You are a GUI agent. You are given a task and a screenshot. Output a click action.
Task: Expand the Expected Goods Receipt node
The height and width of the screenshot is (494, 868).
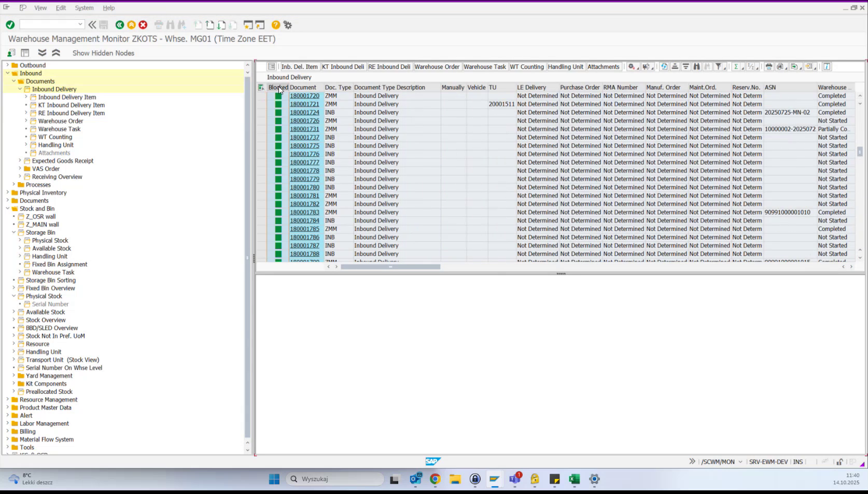coord(21,160)
